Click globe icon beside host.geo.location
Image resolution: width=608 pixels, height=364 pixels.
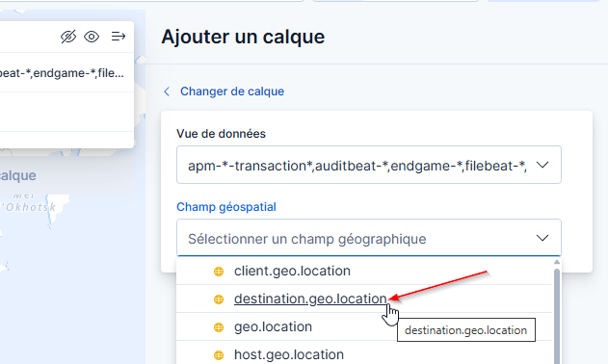click(x=219, y=355)
